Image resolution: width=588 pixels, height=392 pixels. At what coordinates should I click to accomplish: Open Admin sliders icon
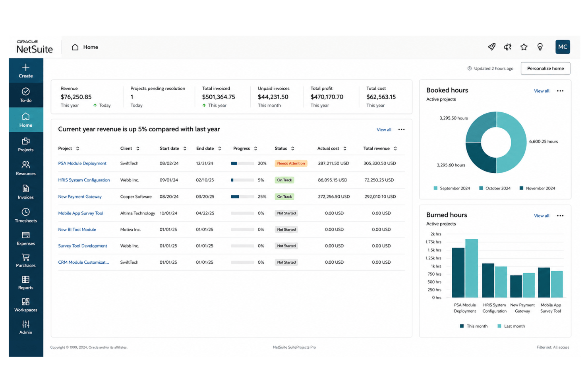26,324
